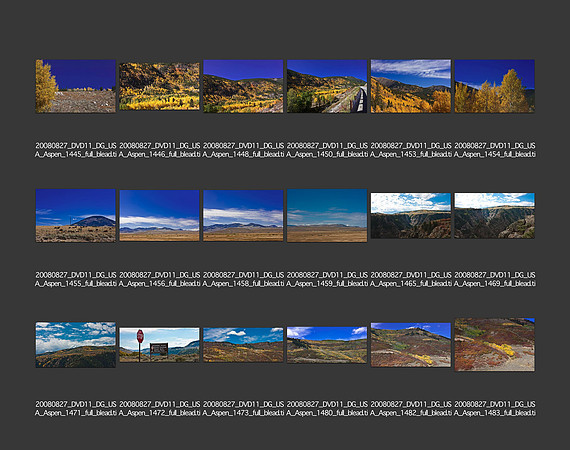This screenshot has width=570, height=450.
Task: Select the Aspen_1473 panorama thumbnail
Action: 243,345
